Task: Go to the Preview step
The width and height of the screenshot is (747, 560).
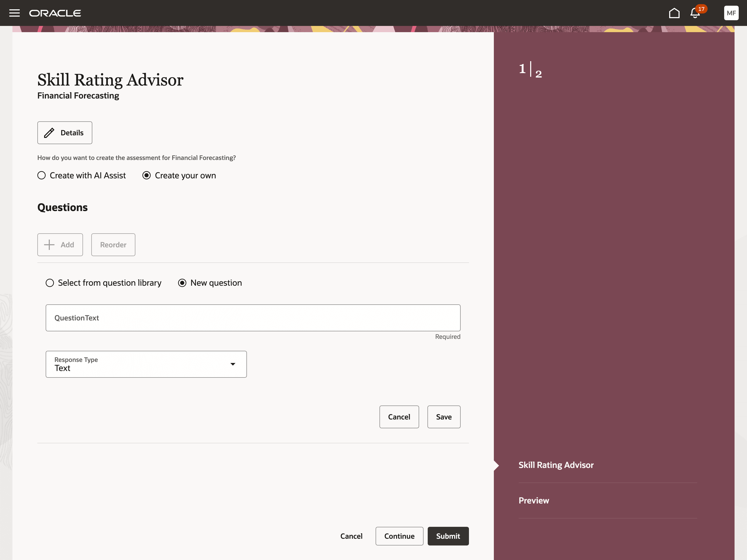Action: 534,501
